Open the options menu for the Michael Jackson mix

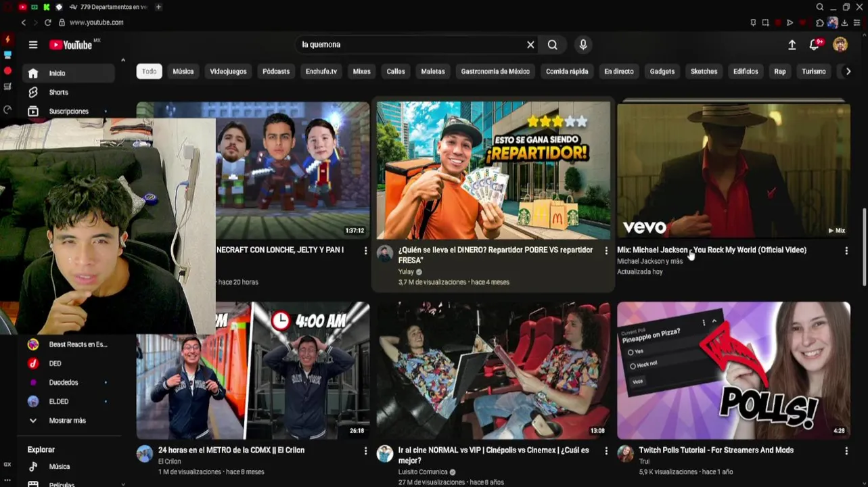click(x=846, y=251)
